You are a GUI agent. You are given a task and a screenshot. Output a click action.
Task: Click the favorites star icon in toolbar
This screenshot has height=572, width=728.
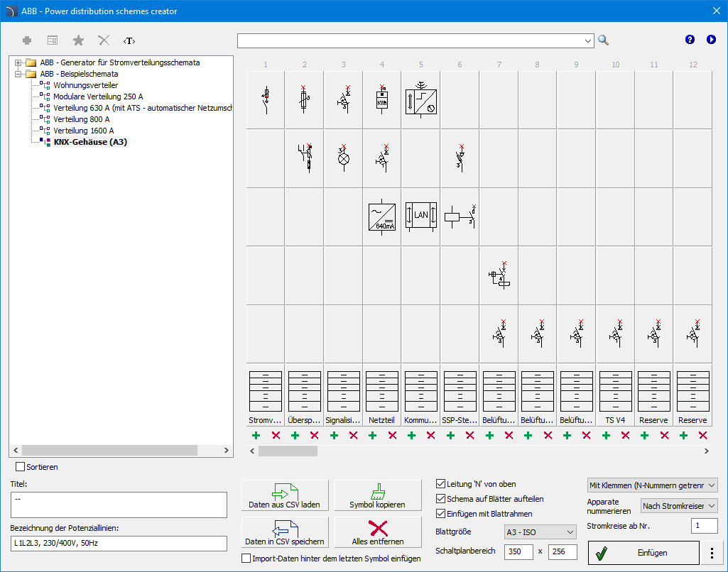79,41
